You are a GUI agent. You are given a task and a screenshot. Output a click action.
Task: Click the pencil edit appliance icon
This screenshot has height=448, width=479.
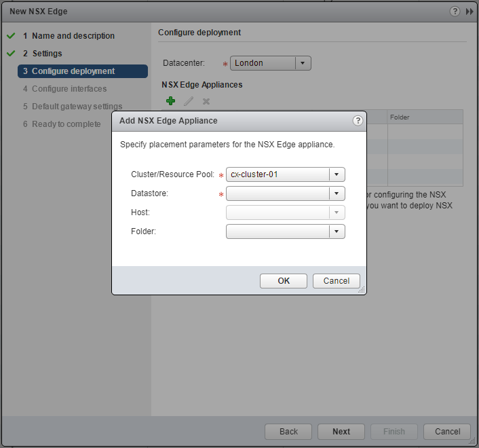189,101
